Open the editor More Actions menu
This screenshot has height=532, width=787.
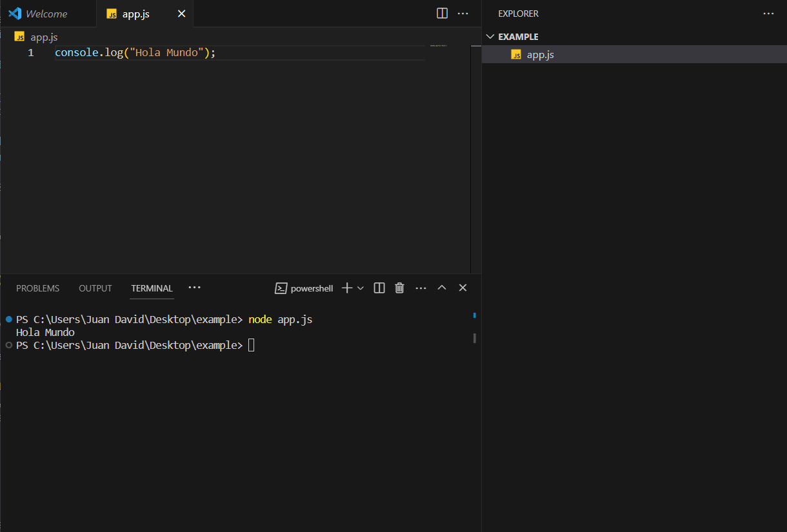pos(463,13)
